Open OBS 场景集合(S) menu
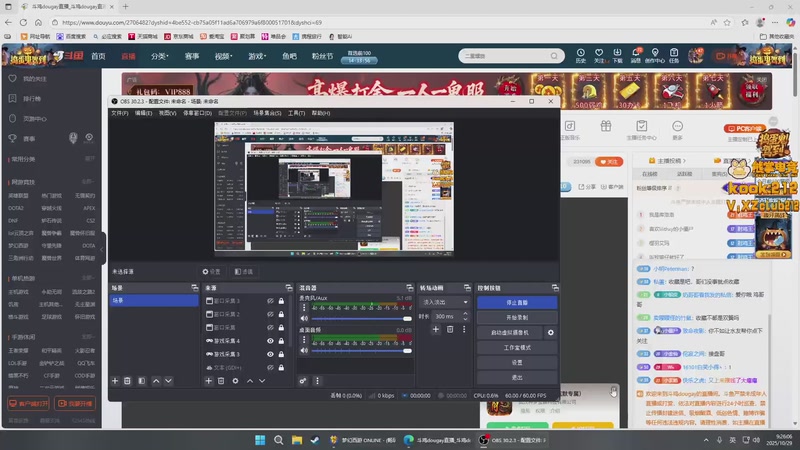Viewport: 800px width, 450px height. click(x=267, y=113)
